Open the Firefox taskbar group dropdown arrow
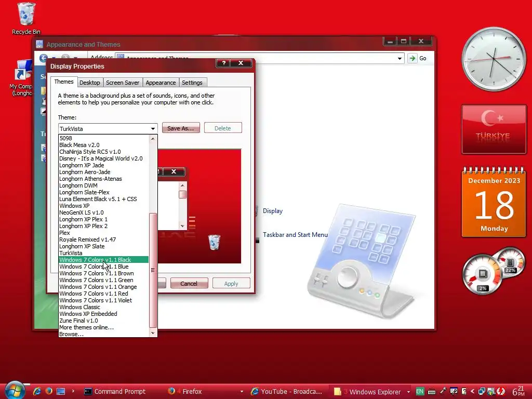Viewport: 532px width, 399px height. tap(242, 392)
